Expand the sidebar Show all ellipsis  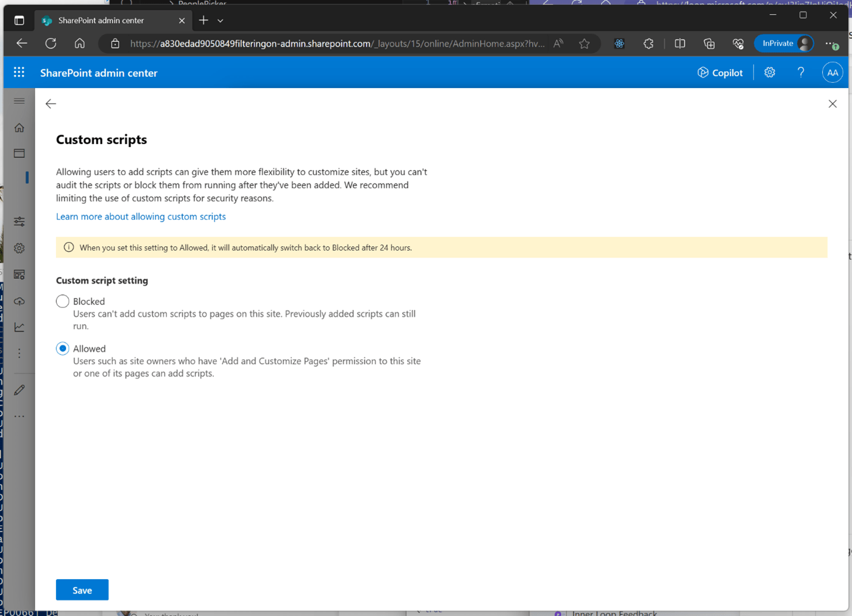click(x=20, y=416)
